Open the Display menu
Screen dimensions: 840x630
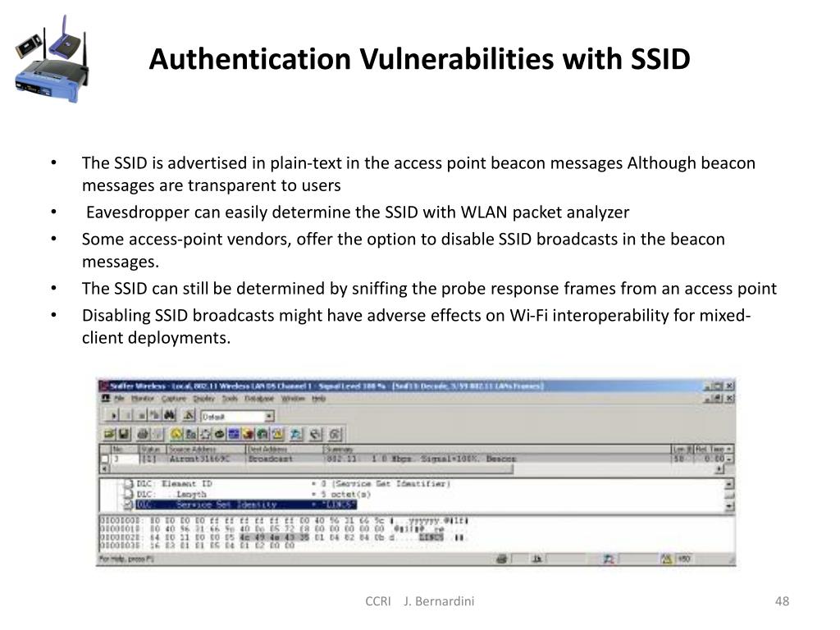coord(204,399)
